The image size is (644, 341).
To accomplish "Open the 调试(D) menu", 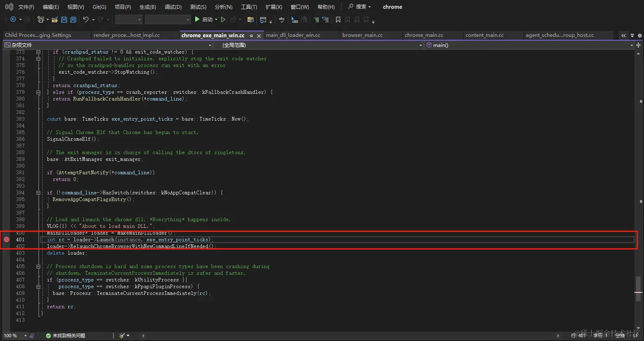I will coord(173,7).
